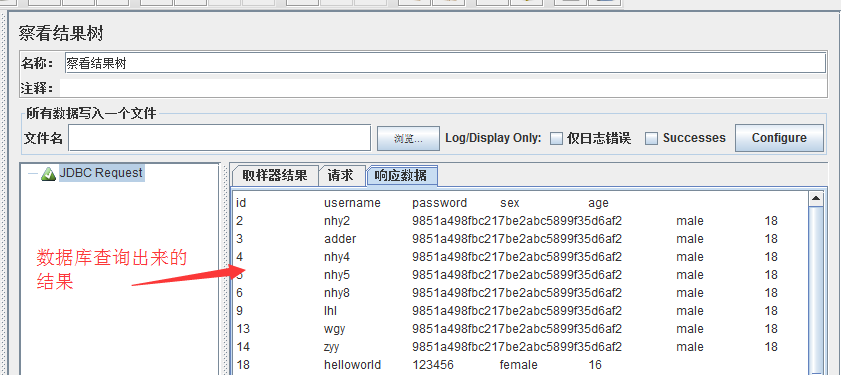The image size is (841, 375).
Task: Click the password column header text
Action: [x=439, y=203]
